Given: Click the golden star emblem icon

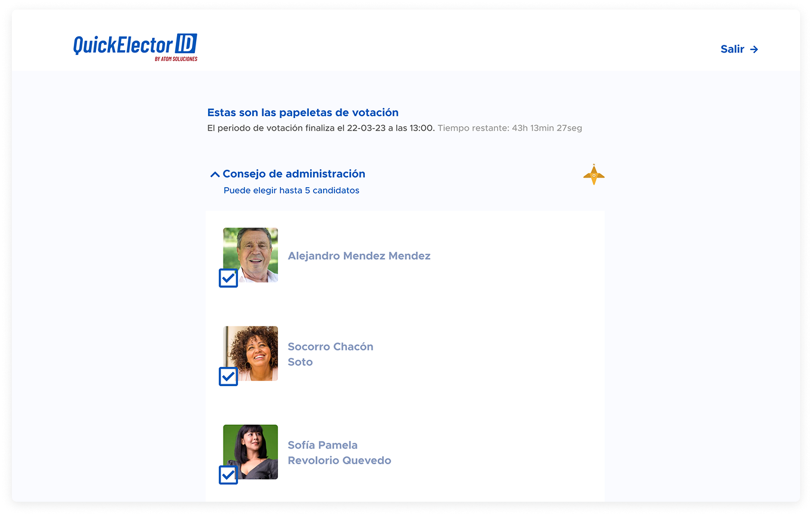Looking at the screenshot, I should (593, 175).
